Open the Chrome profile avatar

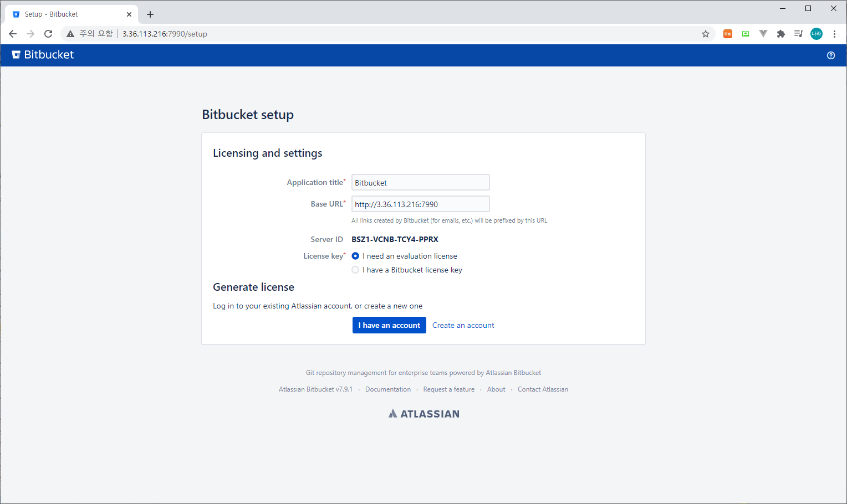click(817, 34)
